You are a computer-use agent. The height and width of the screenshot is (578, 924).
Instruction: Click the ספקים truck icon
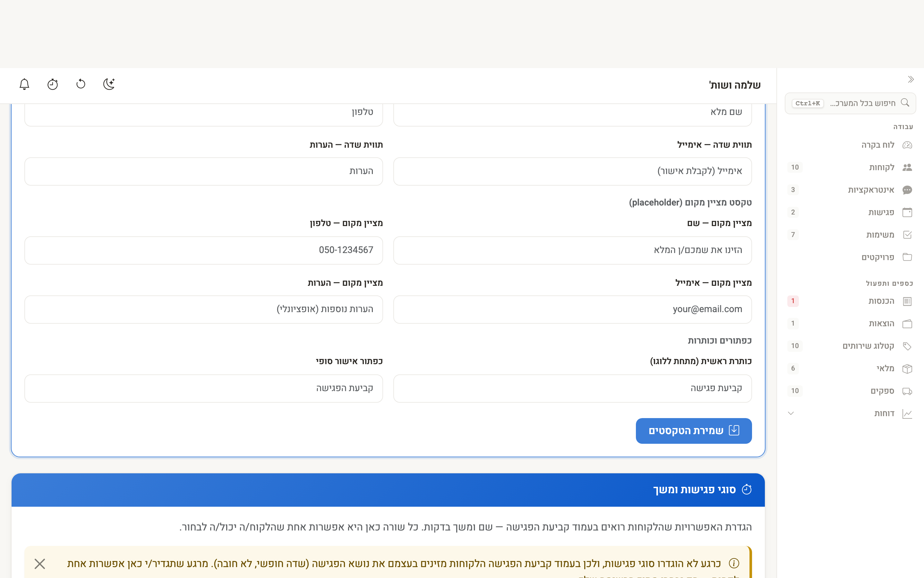[907, 391]
